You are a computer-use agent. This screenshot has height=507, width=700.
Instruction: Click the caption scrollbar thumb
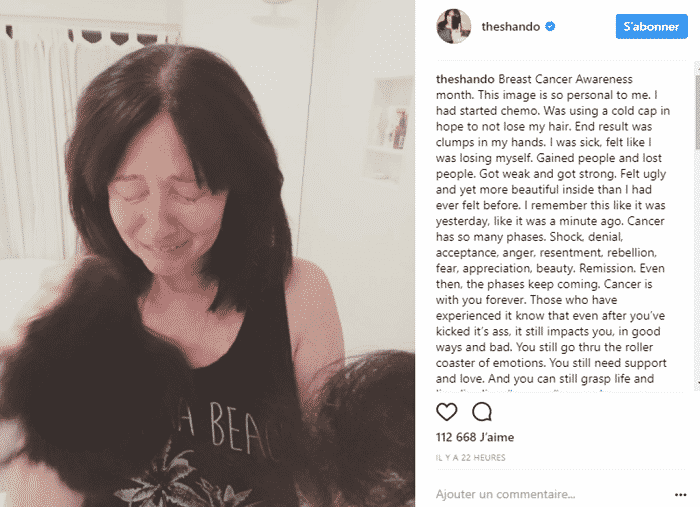(x=697, y=111)
